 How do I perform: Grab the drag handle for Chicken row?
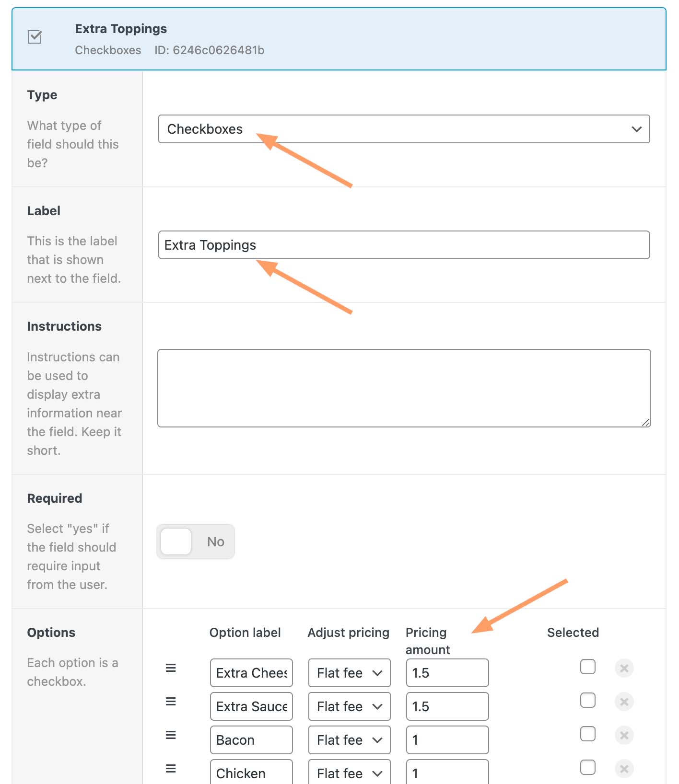171,769
